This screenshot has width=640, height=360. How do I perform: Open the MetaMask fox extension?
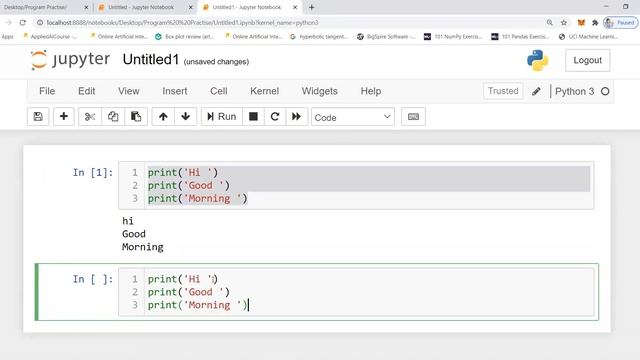point(581,23)
